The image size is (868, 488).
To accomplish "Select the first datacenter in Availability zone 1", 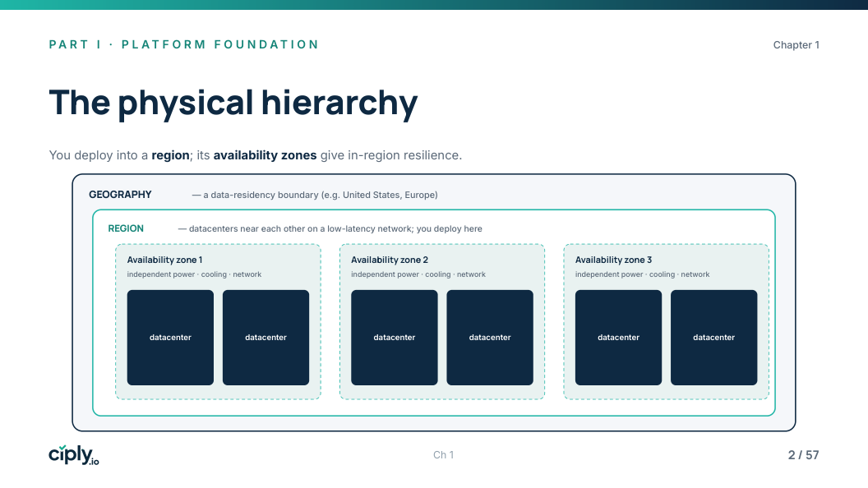I will [x=170, y=338].
